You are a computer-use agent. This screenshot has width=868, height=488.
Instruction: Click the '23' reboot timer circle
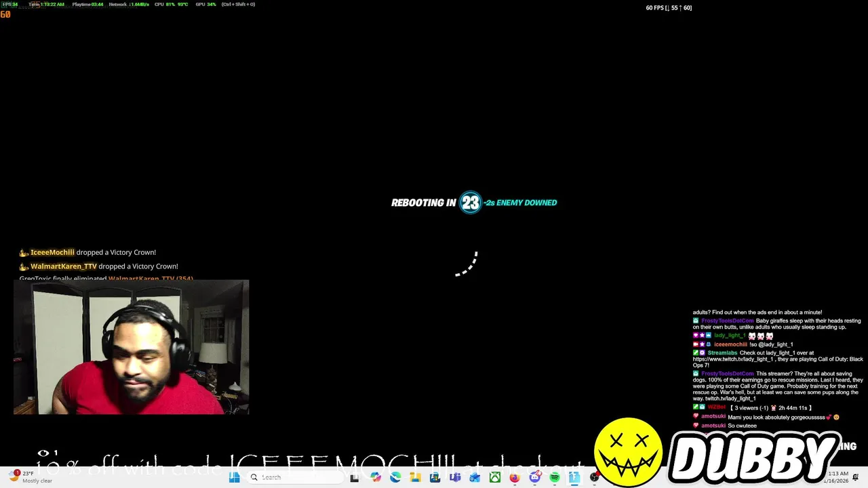coord(471,202)
